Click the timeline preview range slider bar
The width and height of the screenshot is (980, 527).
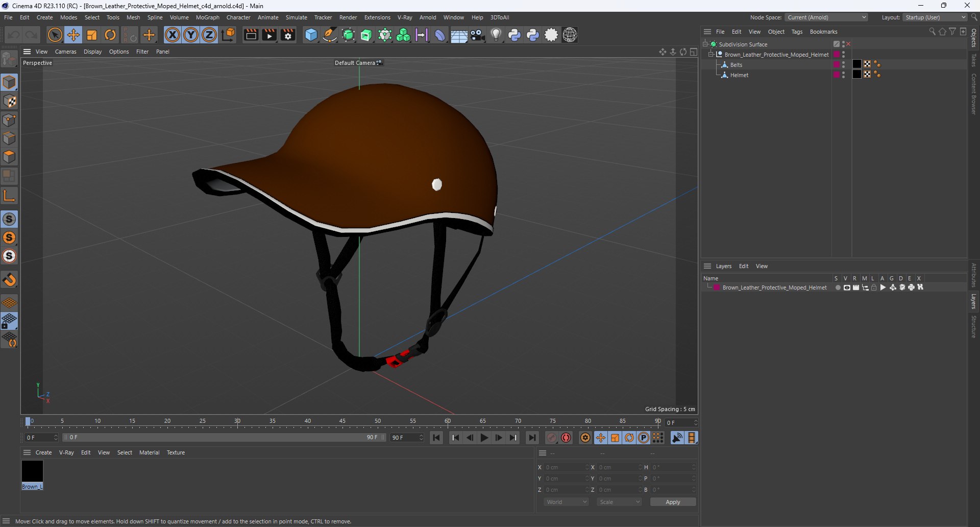pos(224,438)
